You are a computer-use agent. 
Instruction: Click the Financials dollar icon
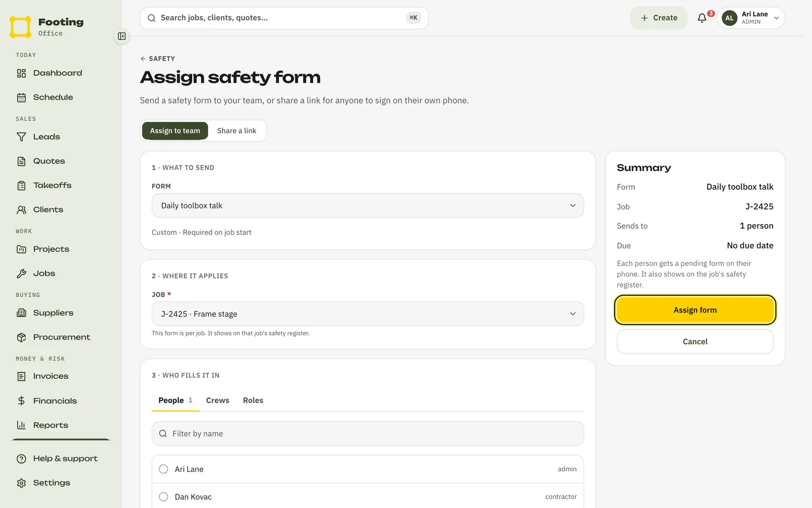(x=21, y=401)
